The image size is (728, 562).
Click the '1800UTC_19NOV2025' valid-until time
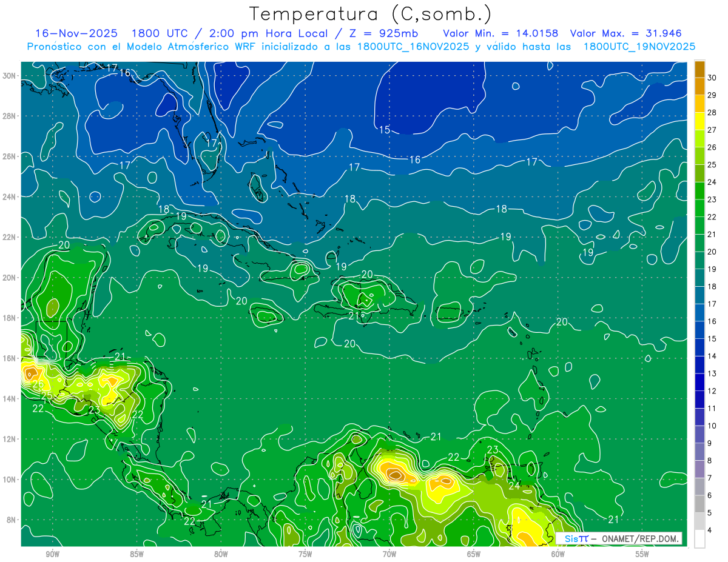click(639, 47)
